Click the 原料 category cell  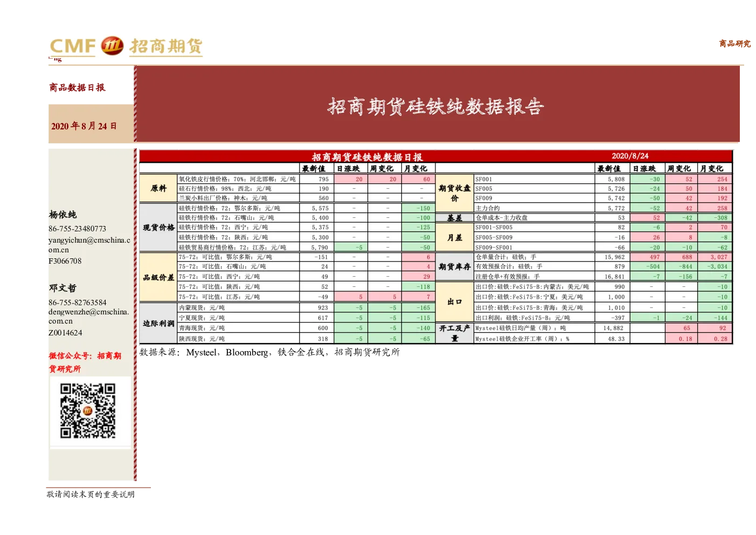point(158,188)
